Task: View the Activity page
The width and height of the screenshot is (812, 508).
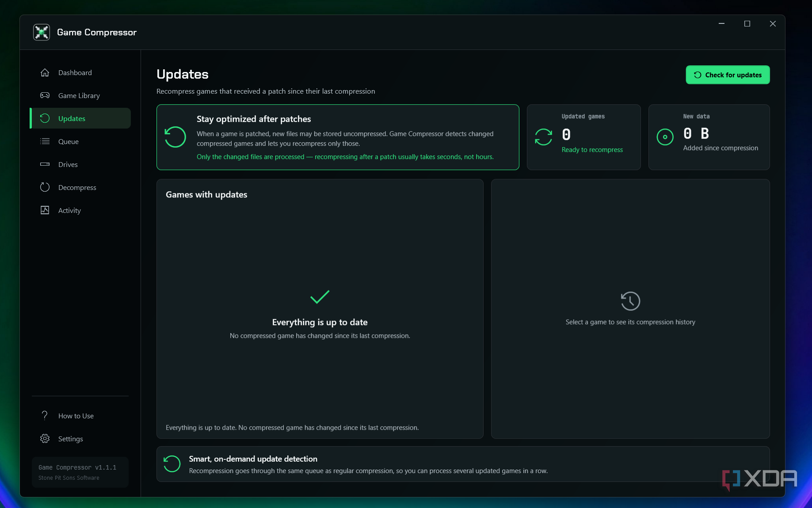Action: click(x=80, y=210)
